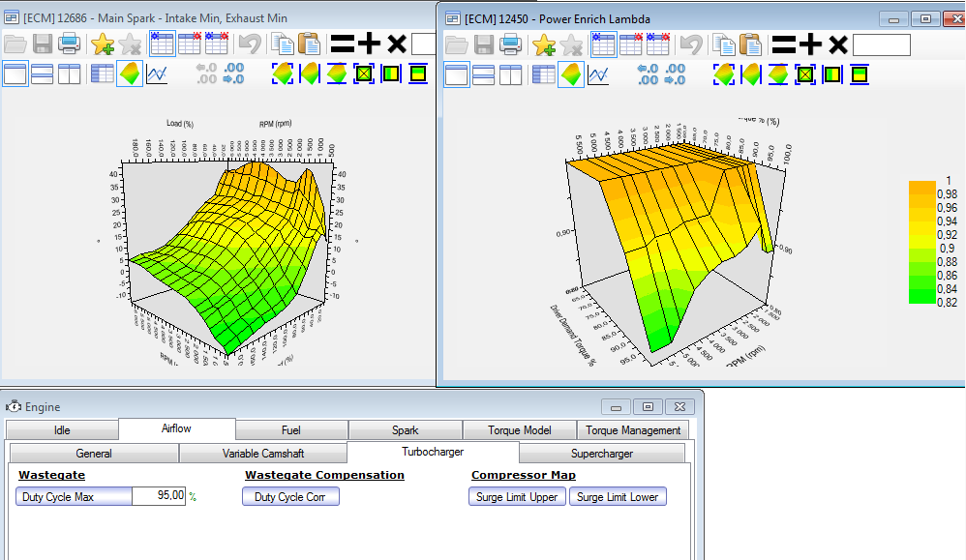966x560 pixels.
Task: Click the plus (add) icon in Power Enrich Lambda toolbar
Action: coord(810,44)
